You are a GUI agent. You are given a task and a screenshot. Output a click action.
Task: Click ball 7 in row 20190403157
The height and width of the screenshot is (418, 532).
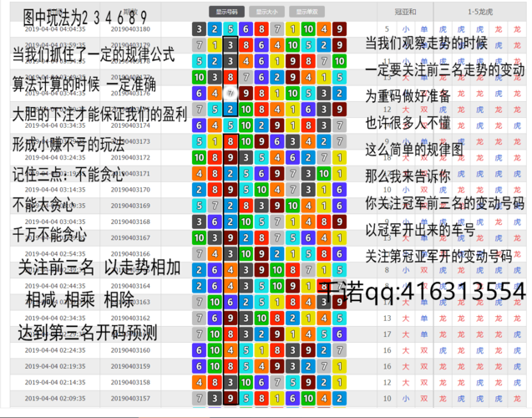pos(199,398)
